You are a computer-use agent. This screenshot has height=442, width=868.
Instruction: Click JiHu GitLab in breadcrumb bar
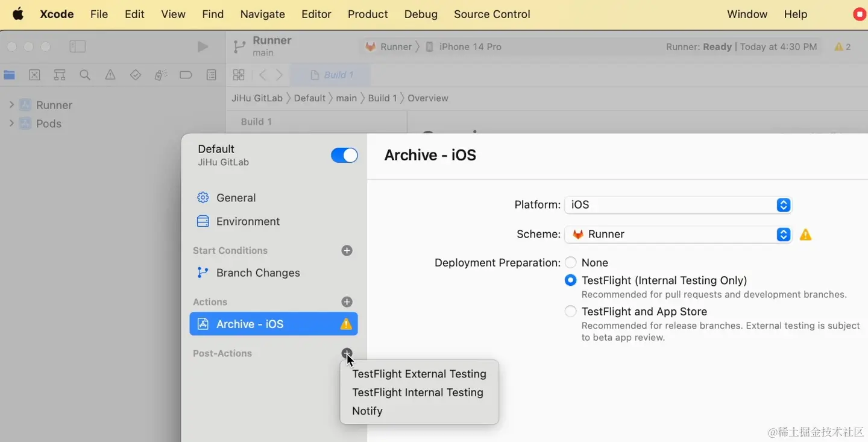coord(257,98)
